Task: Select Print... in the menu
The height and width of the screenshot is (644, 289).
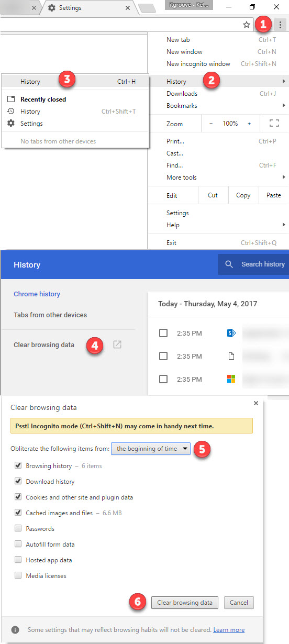Action: point(218,141)
